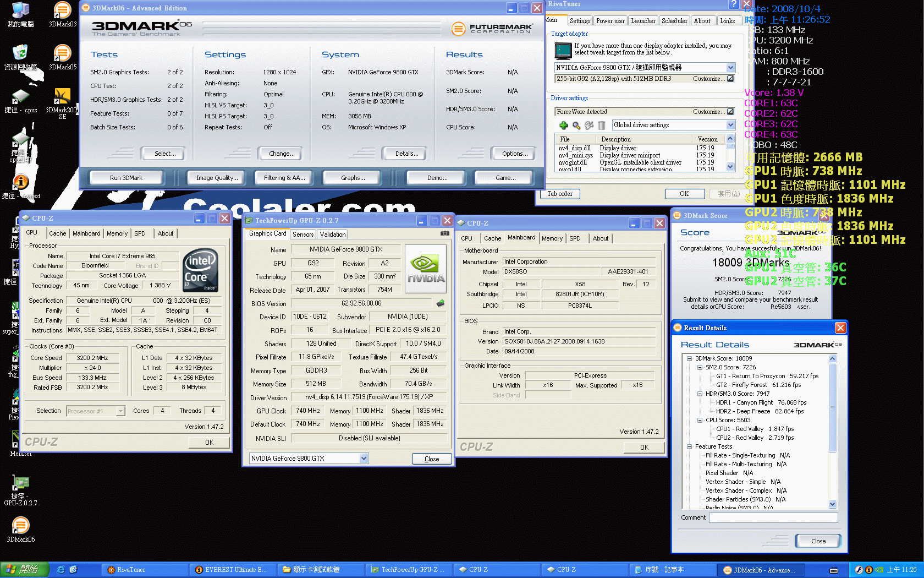Click the Filtering & AA... button

coord(284,178)
